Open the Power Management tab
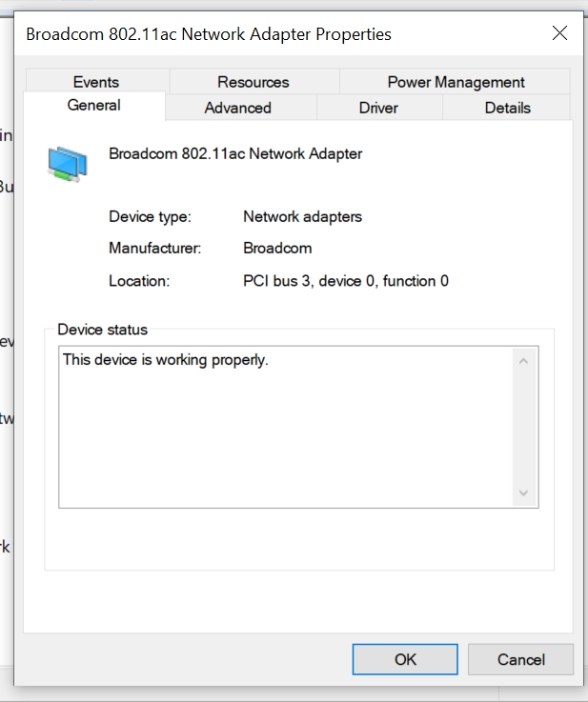This screenshot has height=702, width=588. pyautogui.click(x=456, y=82)
